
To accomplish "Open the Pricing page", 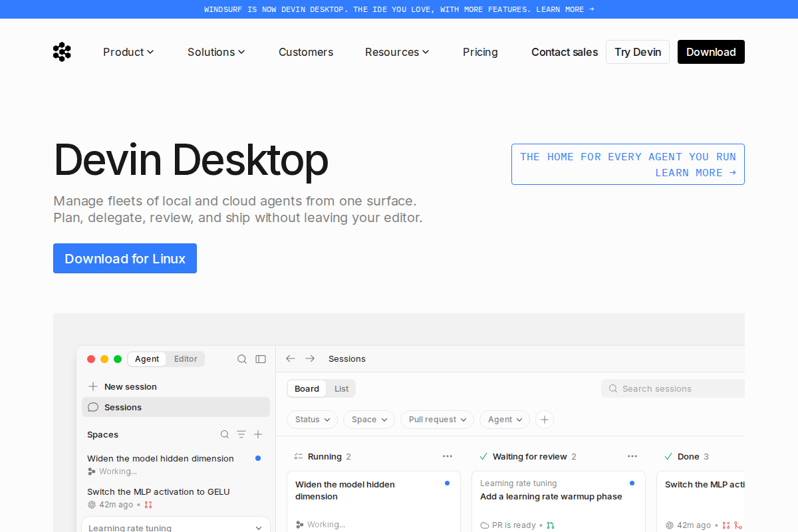I will [480, 52].
